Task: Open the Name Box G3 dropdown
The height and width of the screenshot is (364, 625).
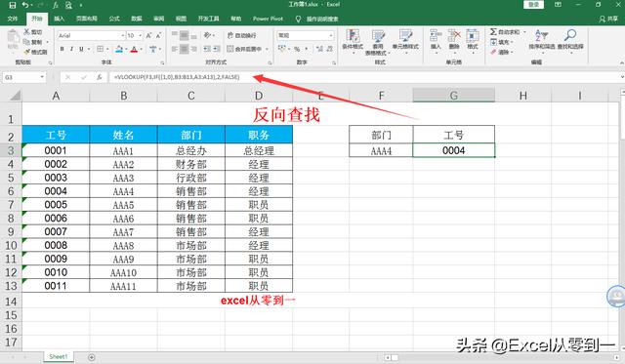Action: (42, 77)
